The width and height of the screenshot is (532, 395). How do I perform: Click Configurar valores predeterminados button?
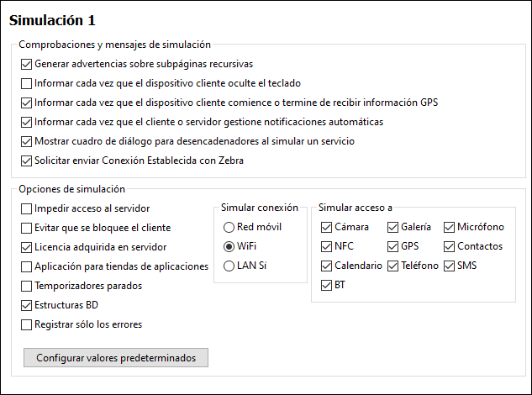[x=116, y=358]
